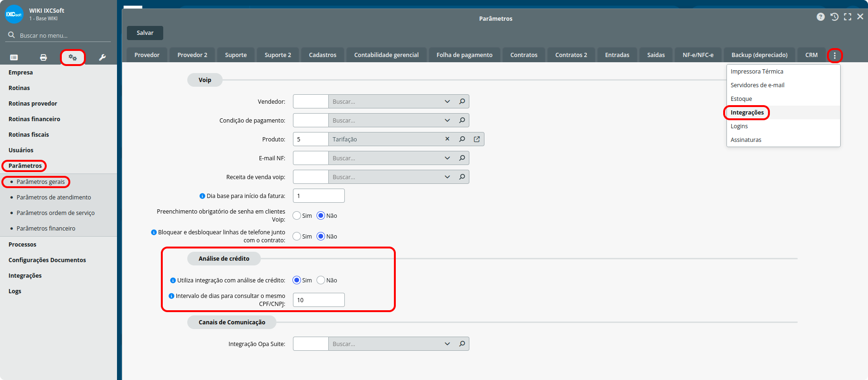Click the IXCSoft logo icon
The width and height of the screenshot is (868, 380).
pyautogui.click(x=14, y=14)
